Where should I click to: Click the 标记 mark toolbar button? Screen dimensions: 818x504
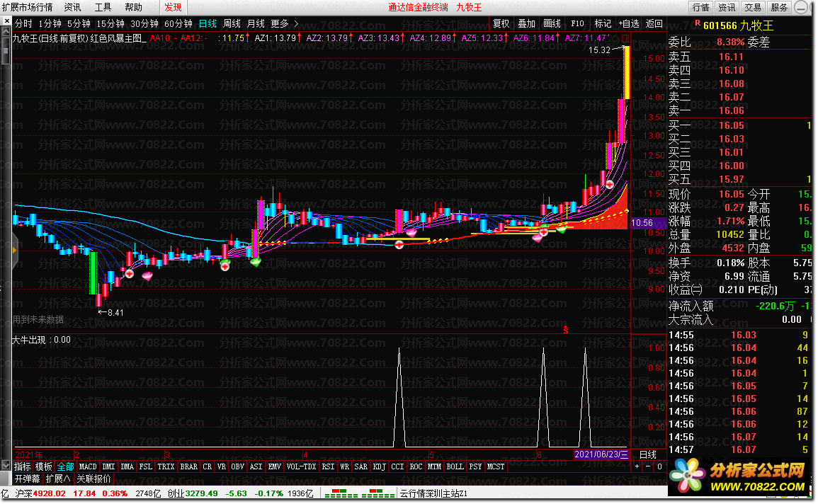(603, 24)
